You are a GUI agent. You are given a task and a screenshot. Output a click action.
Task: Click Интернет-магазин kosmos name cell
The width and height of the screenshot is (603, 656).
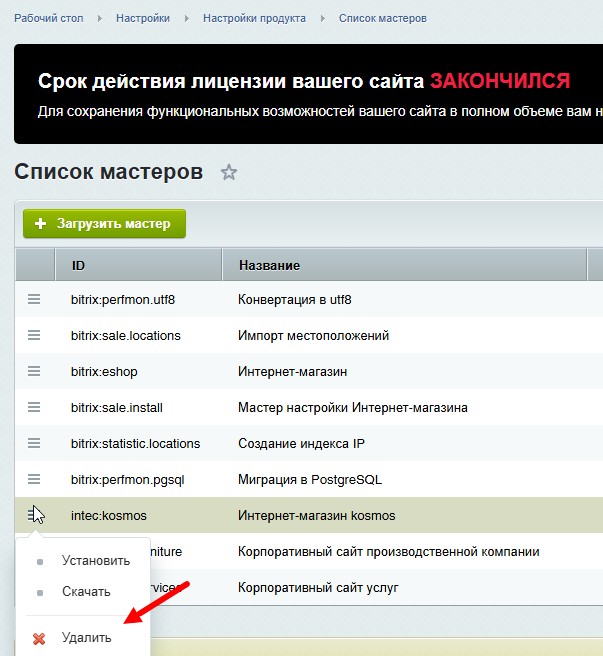click(317, 515)
